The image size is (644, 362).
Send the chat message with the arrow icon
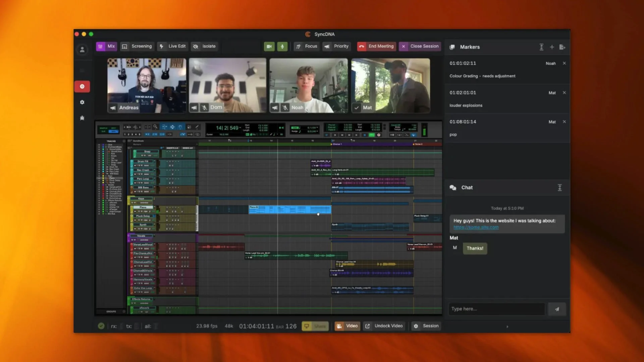pos(557,309)
